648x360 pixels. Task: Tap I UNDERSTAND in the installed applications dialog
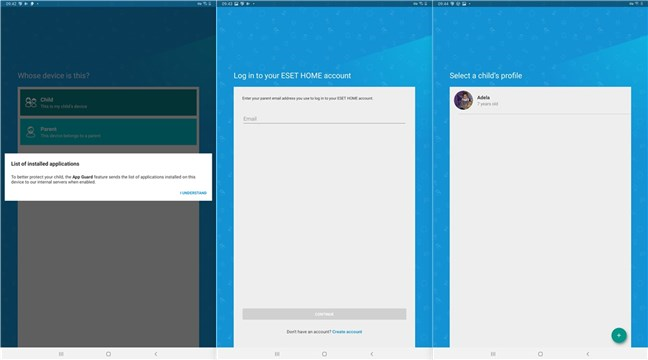[193, 193]
